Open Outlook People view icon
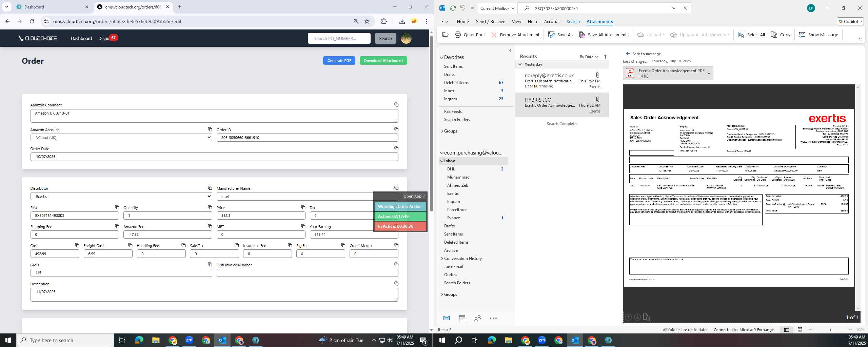 pyautogui.click(x=477, y=318)
